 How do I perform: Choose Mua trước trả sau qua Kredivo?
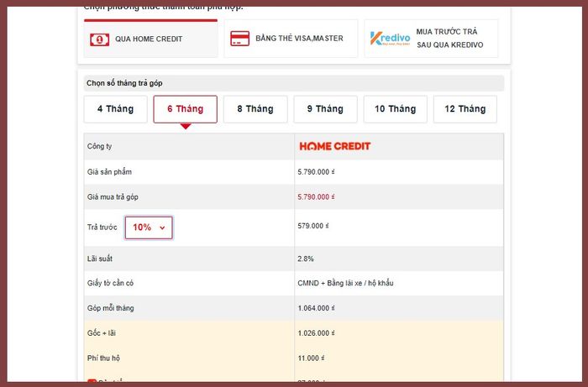[x=431, y=39]
